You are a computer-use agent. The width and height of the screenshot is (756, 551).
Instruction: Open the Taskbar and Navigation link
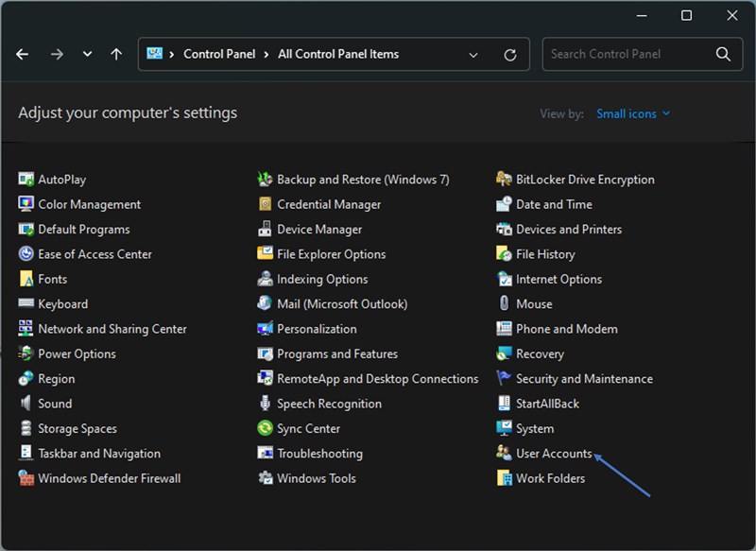pyautogui.click(x=99, y=454)
